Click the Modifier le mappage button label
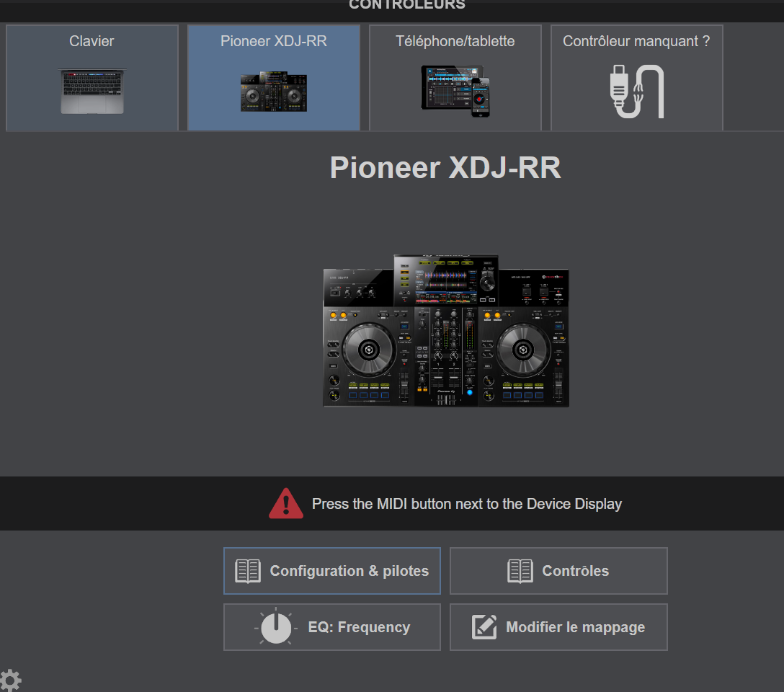This screenshot has width=784, height=692. (x=575, y=627)
